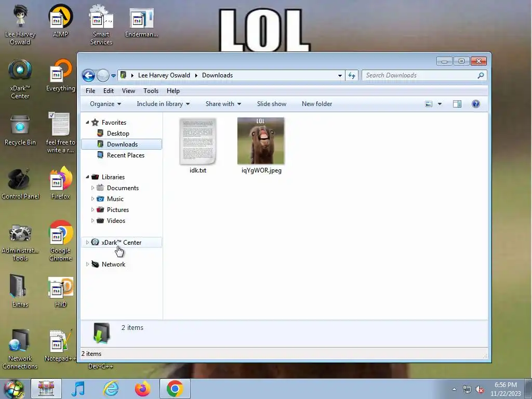
Task: Tick the checkbox on 'feel free to write' icon
Action: (51, 115)
